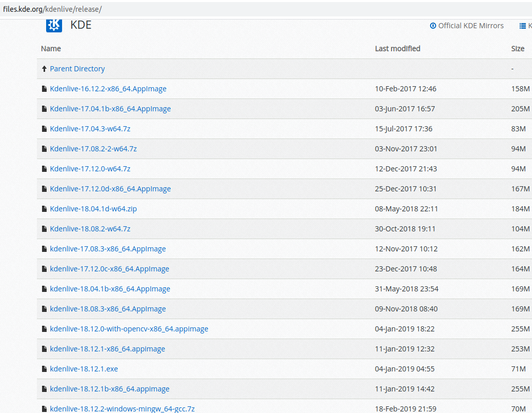The width and height of the screenshot is (532, 413).
Task: Click the Official KDE Mirrors icon
Action: (x=433, y=26)
